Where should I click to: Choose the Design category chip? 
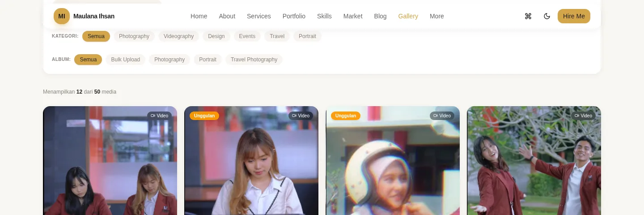216,36
